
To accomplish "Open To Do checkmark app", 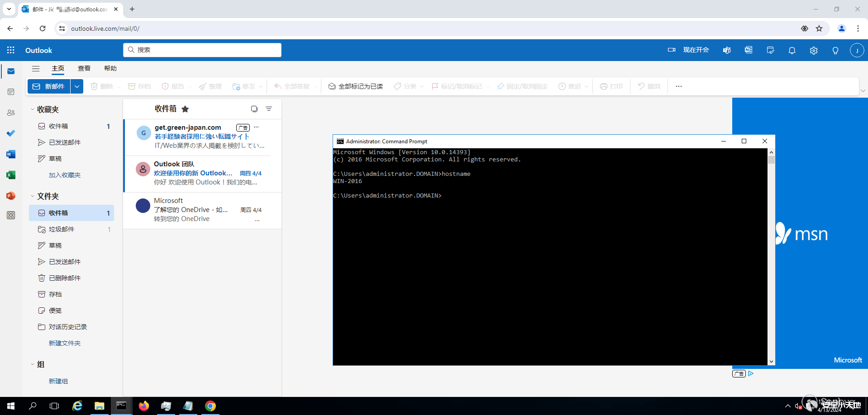I will coord(11,133).
